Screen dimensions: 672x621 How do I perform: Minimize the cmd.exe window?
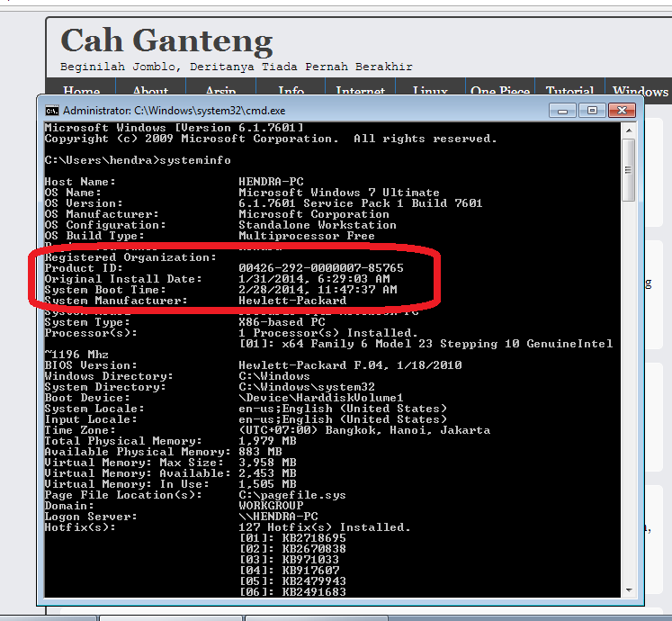(563, 111)
